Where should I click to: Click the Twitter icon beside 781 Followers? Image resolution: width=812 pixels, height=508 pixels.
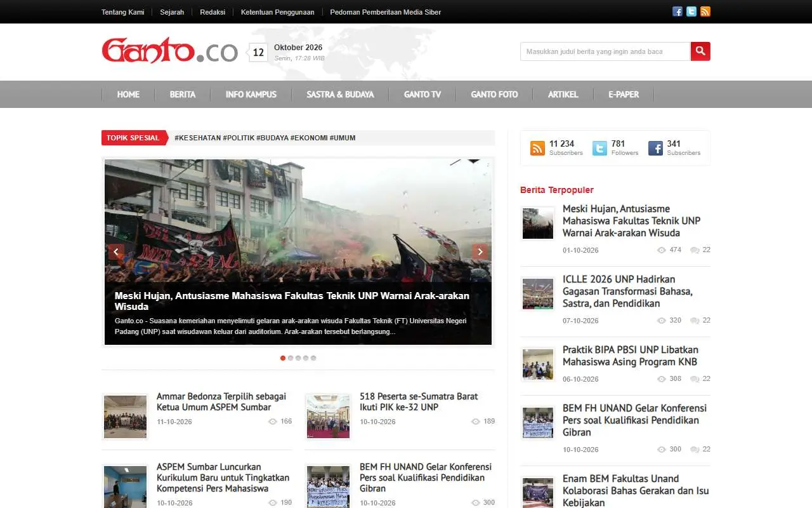click(599, 148)
